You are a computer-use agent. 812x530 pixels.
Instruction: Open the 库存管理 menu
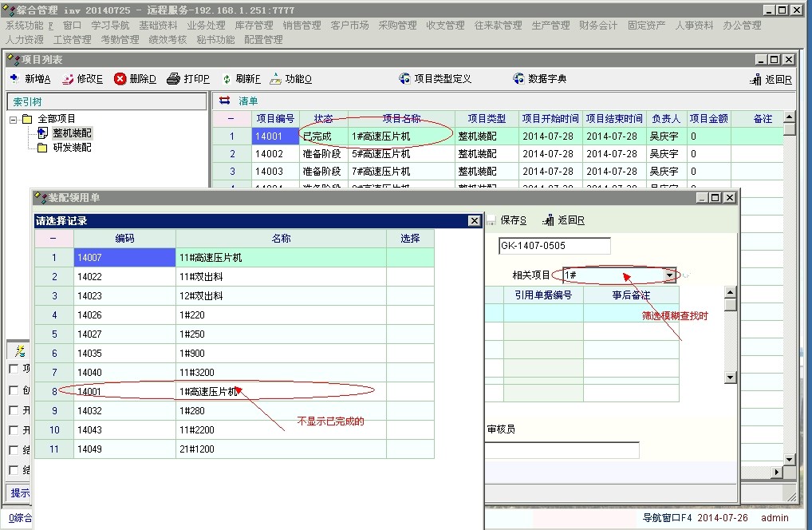pyautogui.click(x=254, y=26)
